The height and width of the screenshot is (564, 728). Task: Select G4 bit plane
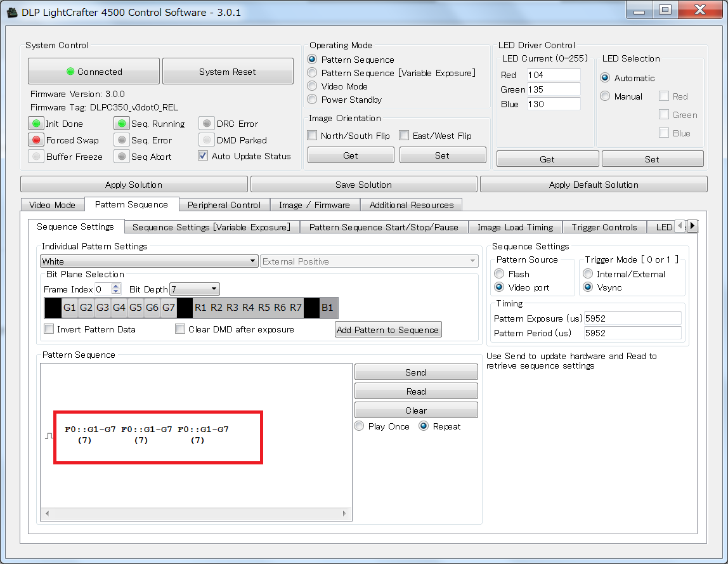tap(119, 308)
